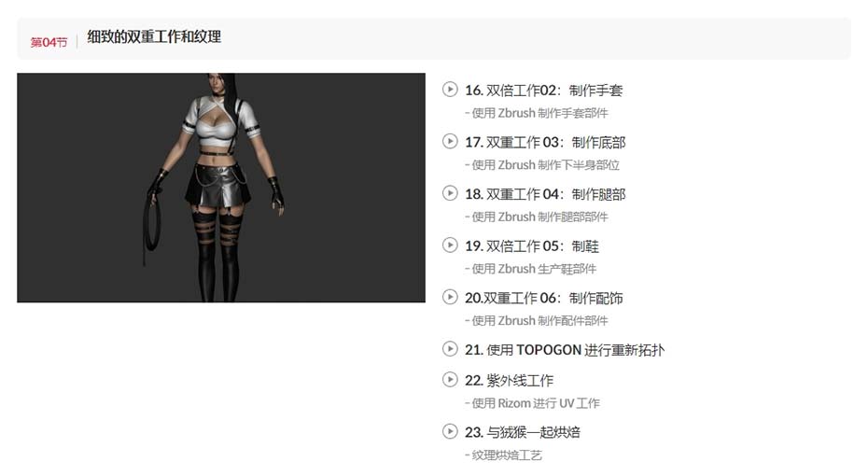Open lesson 17 title 制作底部
This screenshot has height=476, width=868.
(545, 142)
